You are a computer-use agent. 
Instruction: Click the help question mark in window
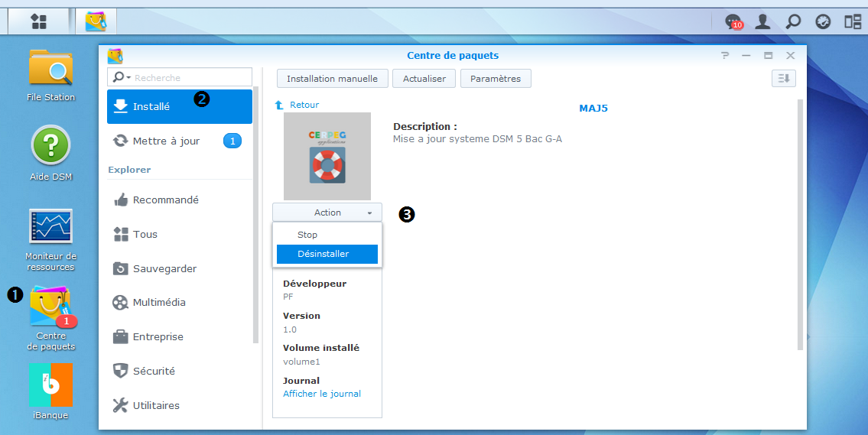coord(725,55)
